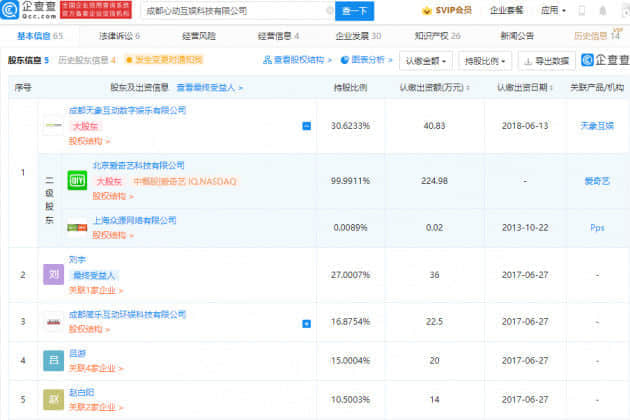Collapse sub-shareholders of 成都天象互动 row
This screenshot has height=420, width=630.
click(306, 126)
